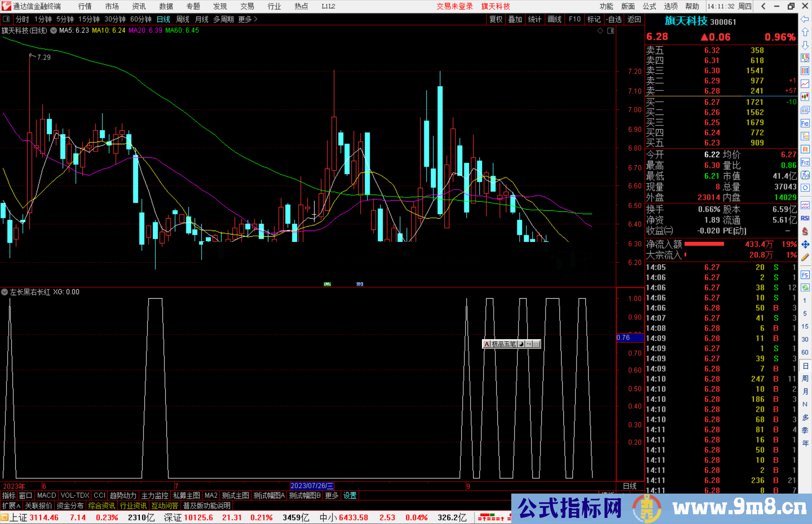Click the 复权 button
Screen dimensions: 812x524
point(495,19)
